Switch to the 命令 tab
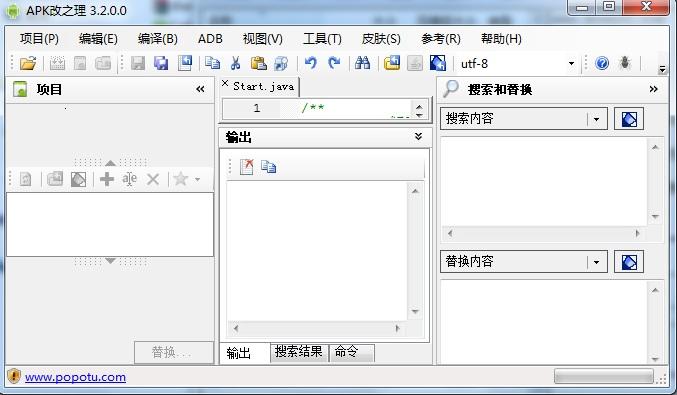 click(351, 352)
